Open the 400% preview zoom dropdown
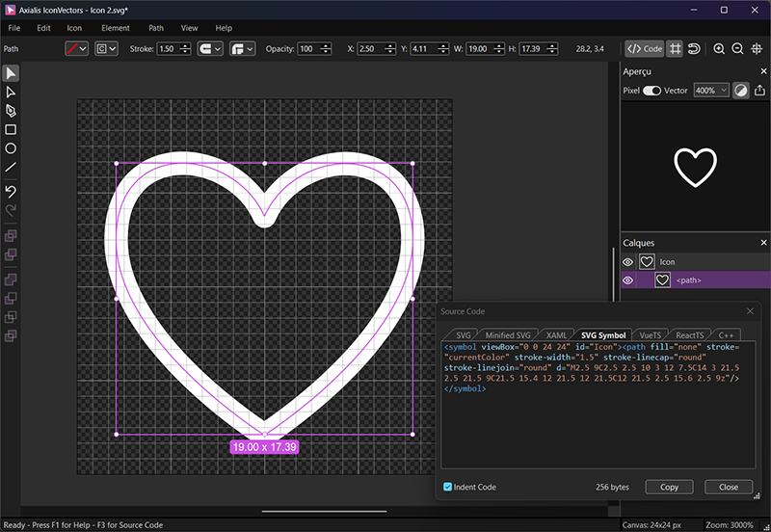 [x=710, y=90]
